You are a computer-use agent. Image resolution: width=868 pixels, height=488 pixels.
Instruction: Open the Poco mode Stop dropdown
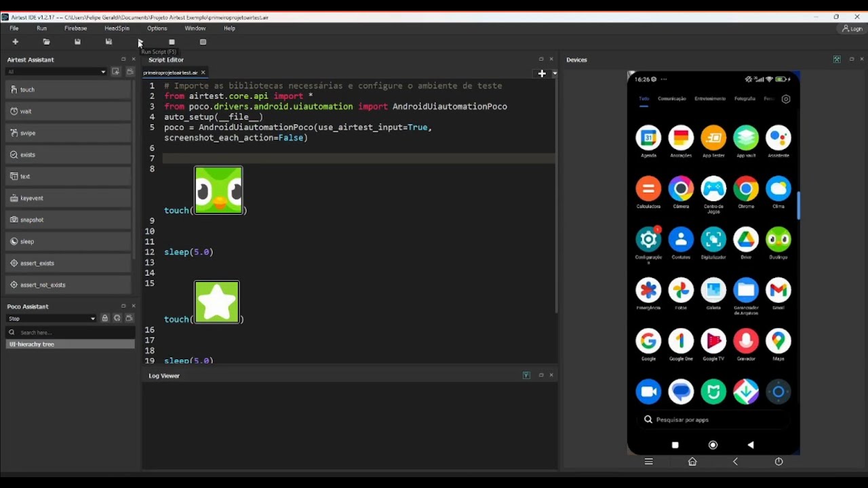52,319
